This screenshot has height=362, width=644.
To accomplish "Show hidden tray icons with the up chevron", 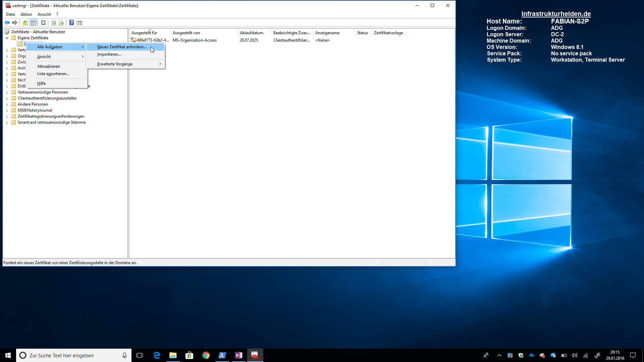I will pyautogui.click(x=499, y=355).
